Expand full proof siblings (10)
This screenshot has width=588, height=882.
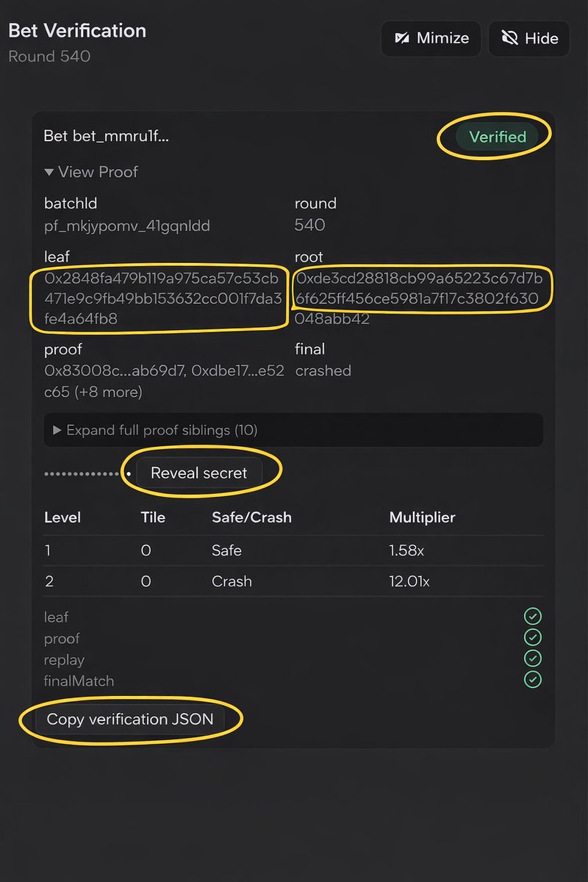293,430
